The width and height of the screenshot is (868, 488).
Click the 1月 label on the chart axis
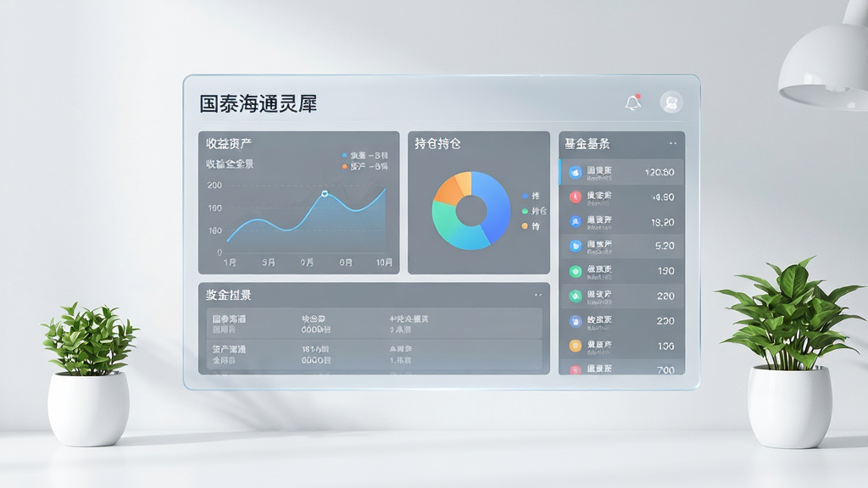(x=230, y=263)
